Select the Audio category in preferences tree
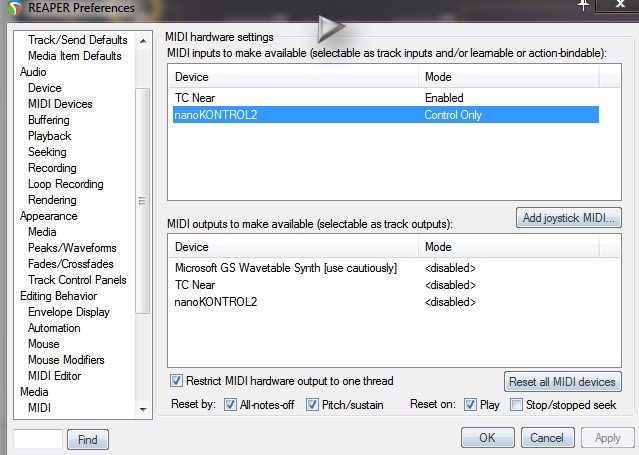 click(x=33, y=72)
